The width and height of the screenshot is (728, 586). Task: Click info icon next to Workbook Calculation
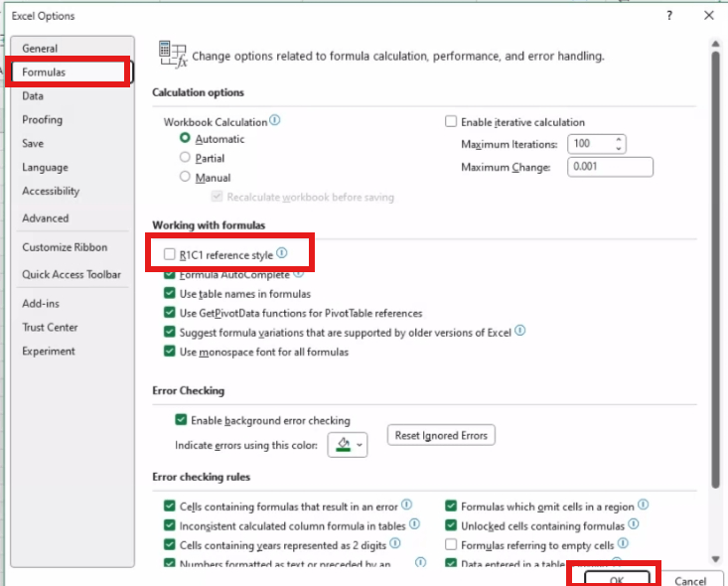[275, 120]
